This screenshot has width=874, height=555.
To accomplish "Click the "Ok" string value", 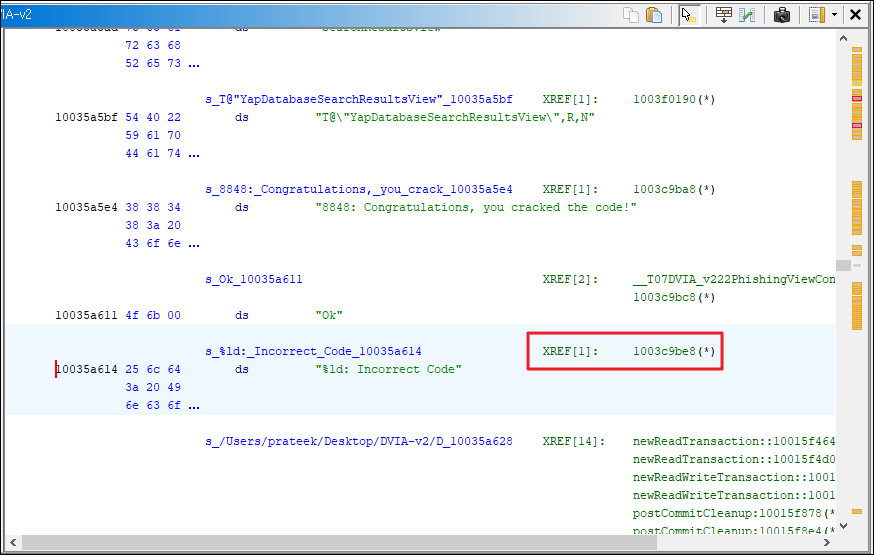I will coord(329,315).
